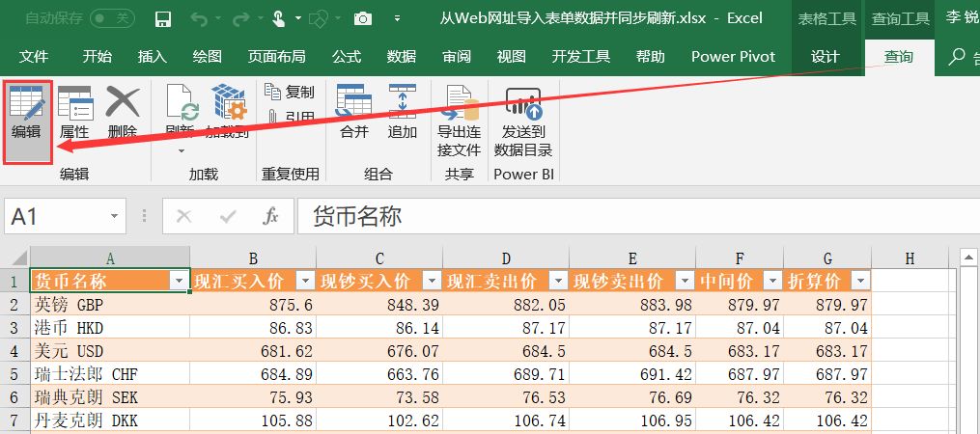Image resolution: width=980 pixels, height=434 pixels.
Task: Open the 中间价 filter dropdown
Action: pos(773,282)
